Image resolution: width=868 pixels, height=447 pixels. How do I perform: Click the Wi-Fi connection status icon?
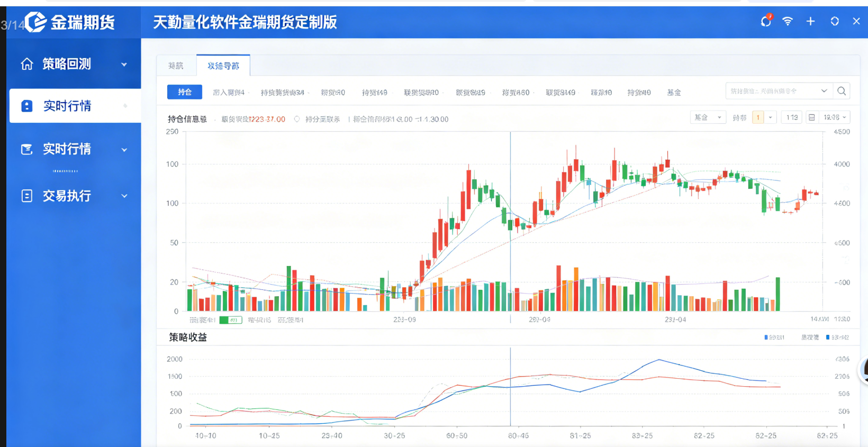788,21
